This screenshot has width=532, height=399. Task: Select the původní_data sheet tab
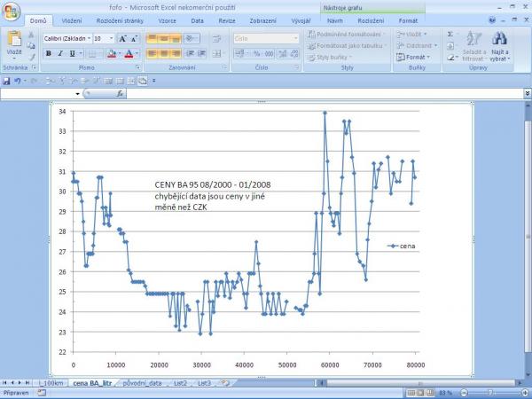tap(142, 382)
